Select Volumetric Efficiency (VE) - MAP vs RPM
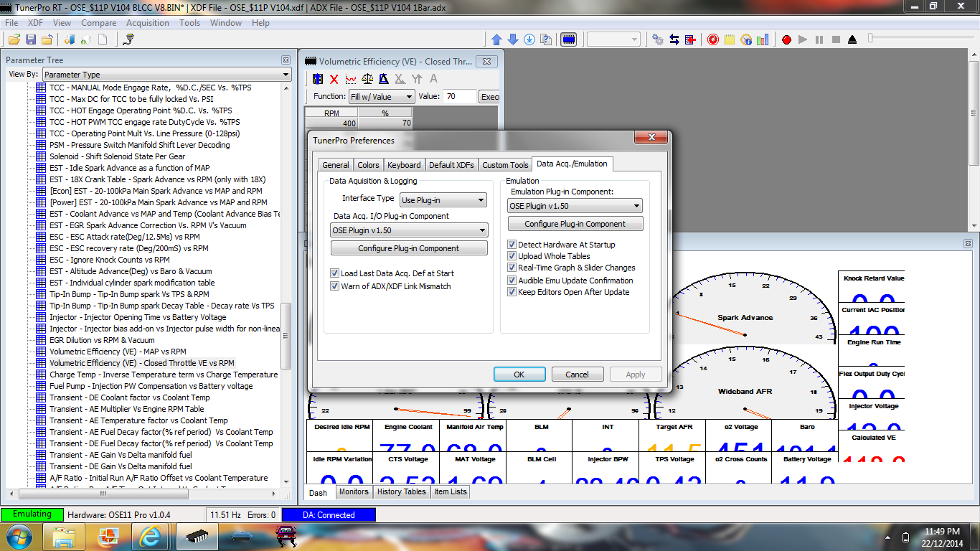Viewport: 980px width, 551px height. click(x=118, y=352)
